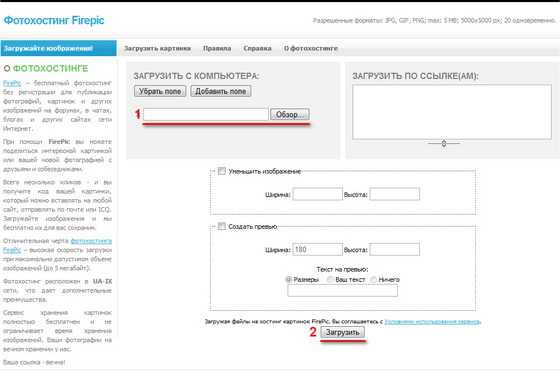560x372 pixels.
Task: Open the Фотохостинг Firepic logo link
Action: point(54,20)
